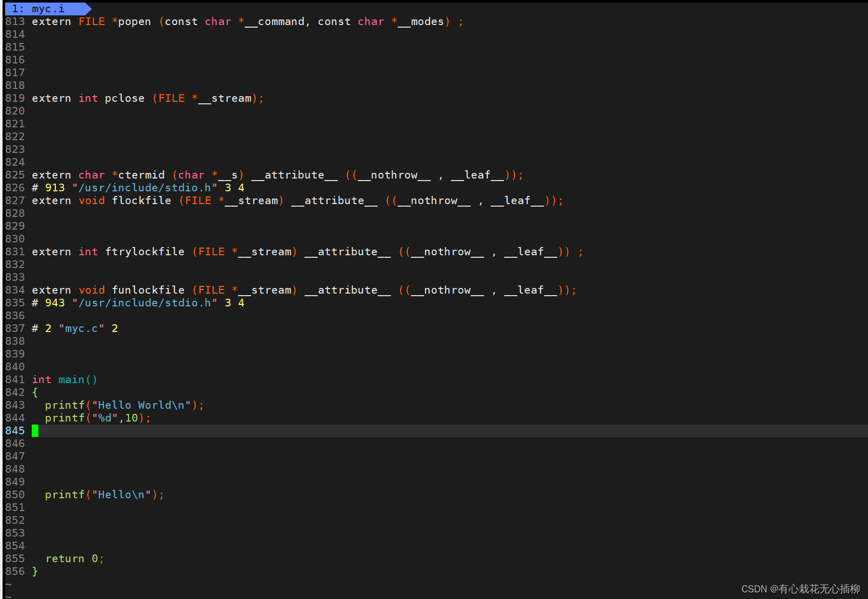The height and width of the screenshot is (599, 868).
Task: Click the "%d" format string
Action: (x=105, y=418)
